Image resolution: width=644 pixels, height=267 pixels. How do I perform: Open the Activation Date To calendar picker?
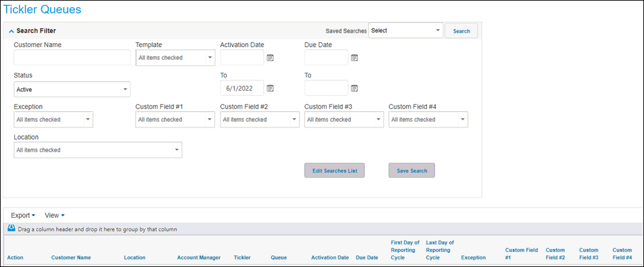coord(270,88)
